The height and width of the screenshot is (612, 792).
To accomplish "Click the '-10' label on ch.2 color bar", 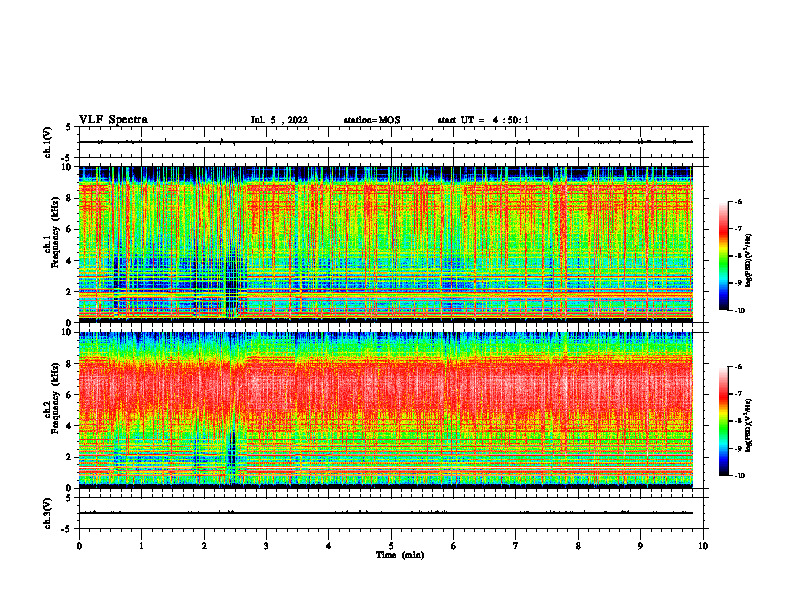I will [739, 476].
